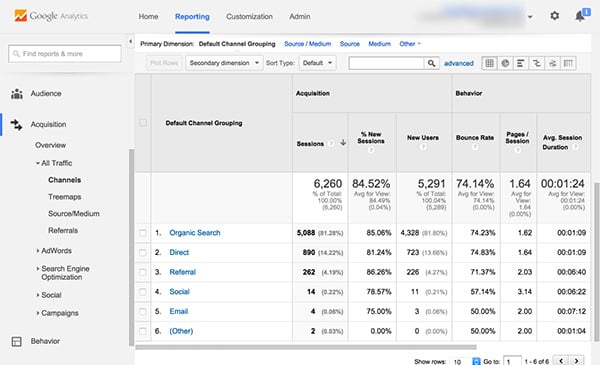Click the Find reports & more search box
The height and width of the screenshot is (365, 600).
65,54
